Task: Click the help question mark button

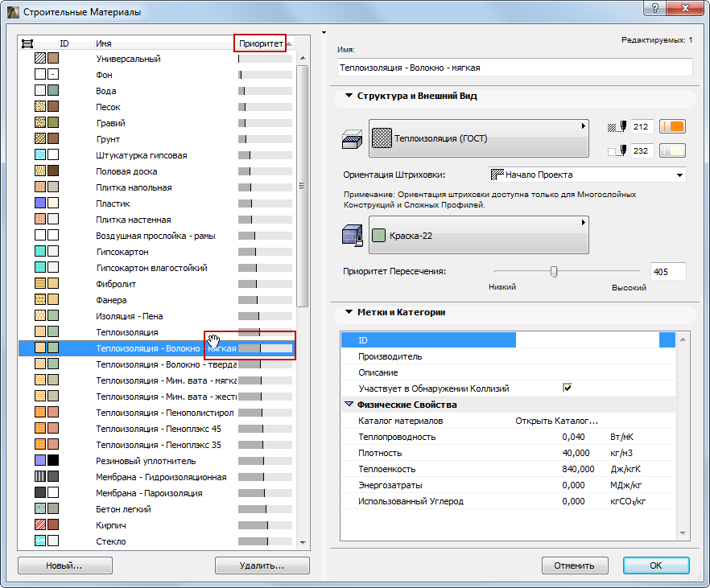Action: click(655, 8)
